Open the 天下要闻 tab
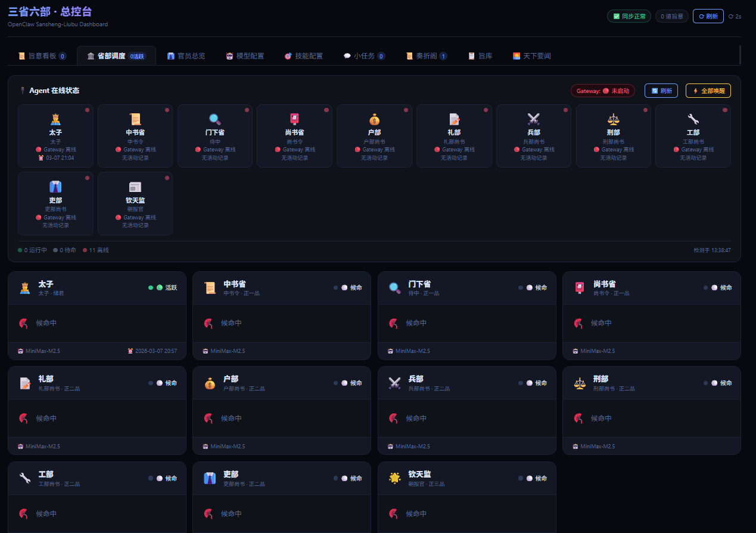The height and width of the screenshot is (533, 756). [x=532, y=56]
